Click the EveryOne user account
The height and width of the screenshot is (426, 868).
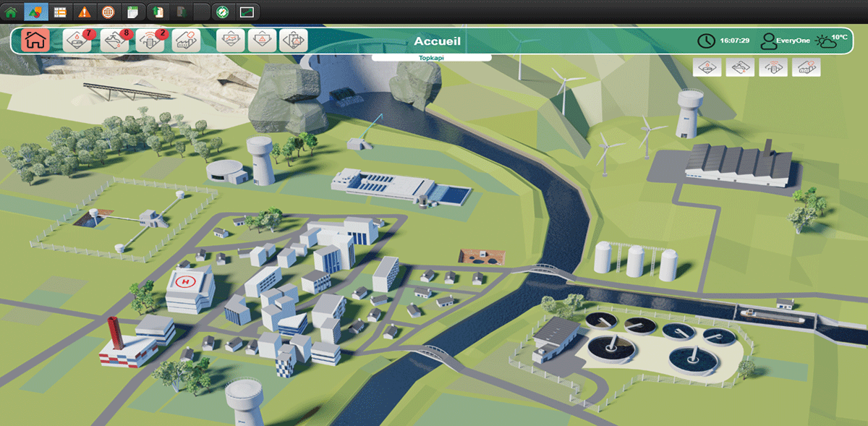786,41
